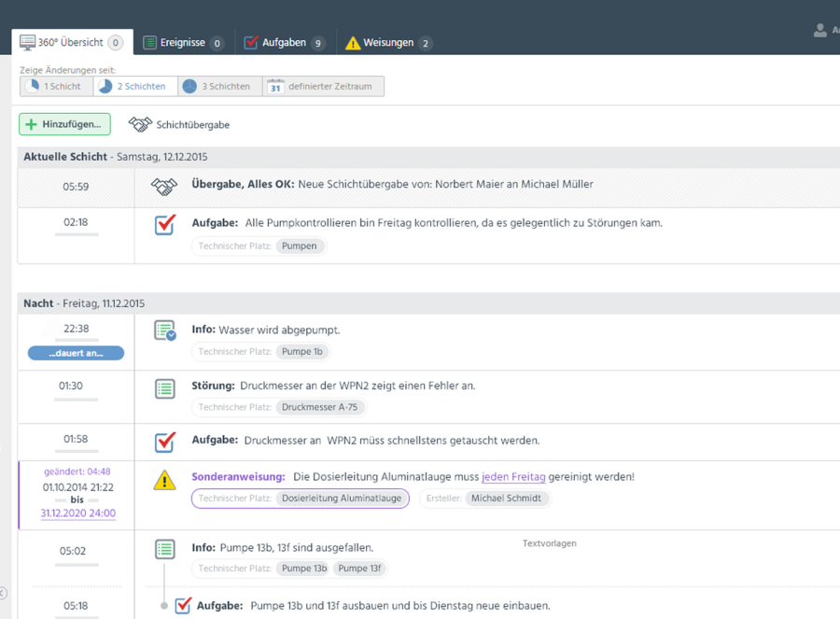Switch to the Ereignisse tab

coord(183,43)
